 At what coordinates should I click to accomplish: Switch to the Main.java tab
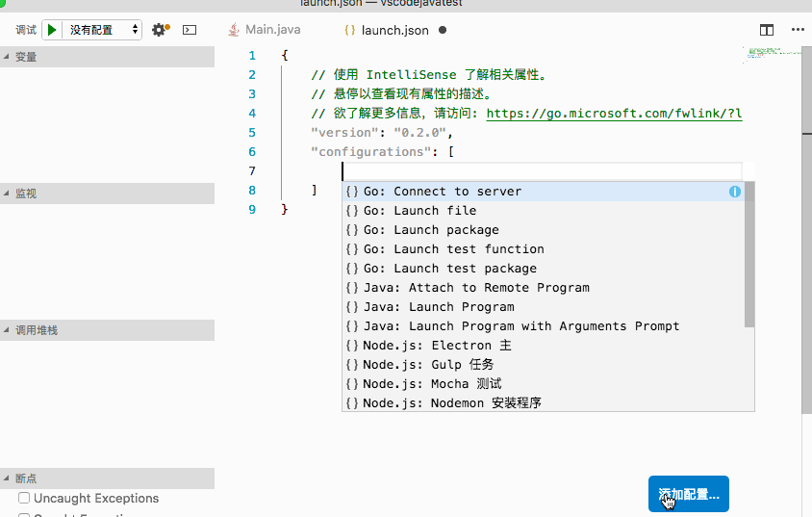tap(273, 30)
